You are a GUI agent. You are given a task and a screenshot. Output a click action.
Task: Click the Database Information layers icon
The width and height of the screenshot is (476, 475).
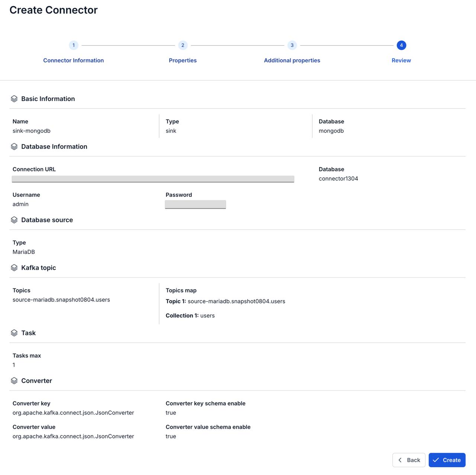[x=14, y=146]
